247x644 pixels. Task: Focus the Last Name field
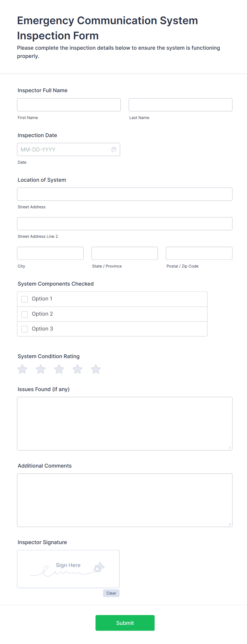(x=181, y=105)
